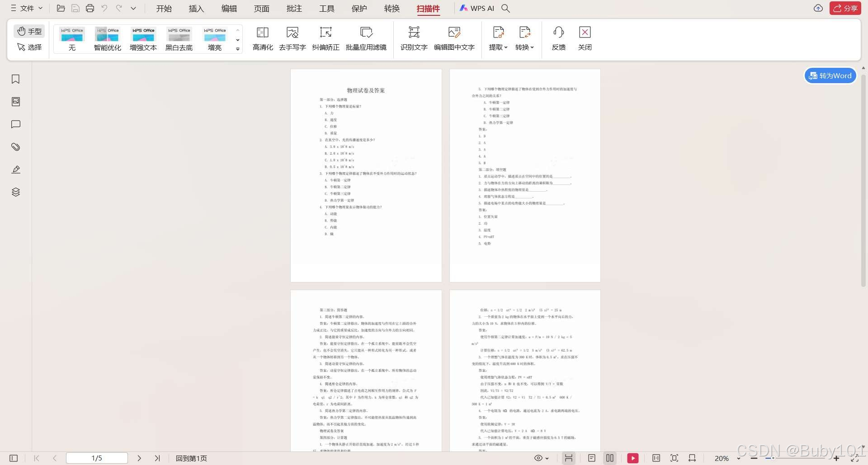Expand the full filter gallery list
The image size is (868, 465).
[x=238, y=49]
